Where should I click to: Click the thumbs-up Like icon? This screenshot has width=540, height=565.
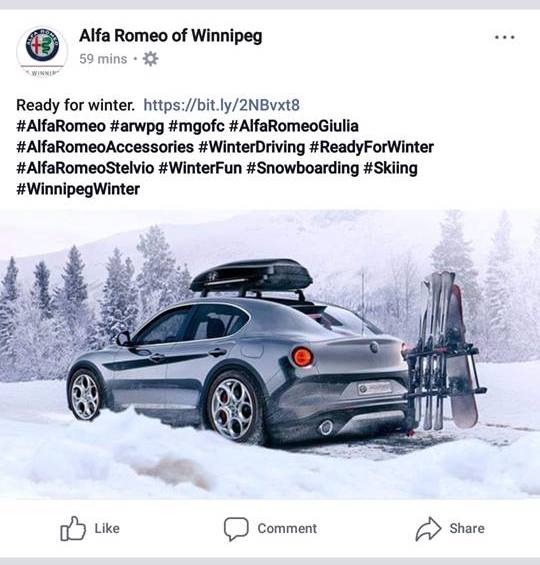73,529
